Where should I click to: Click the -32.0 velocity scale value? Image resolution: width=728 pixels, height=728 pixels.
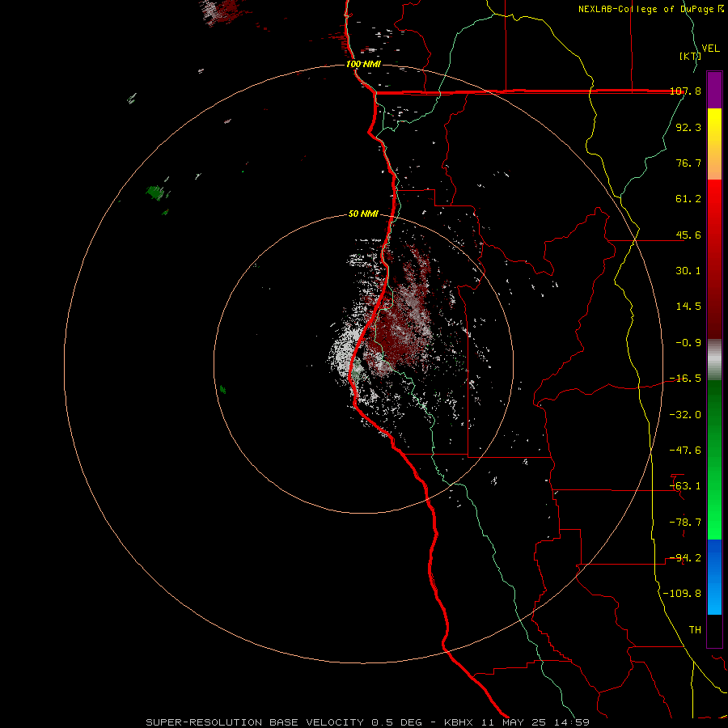pos(685,415)
